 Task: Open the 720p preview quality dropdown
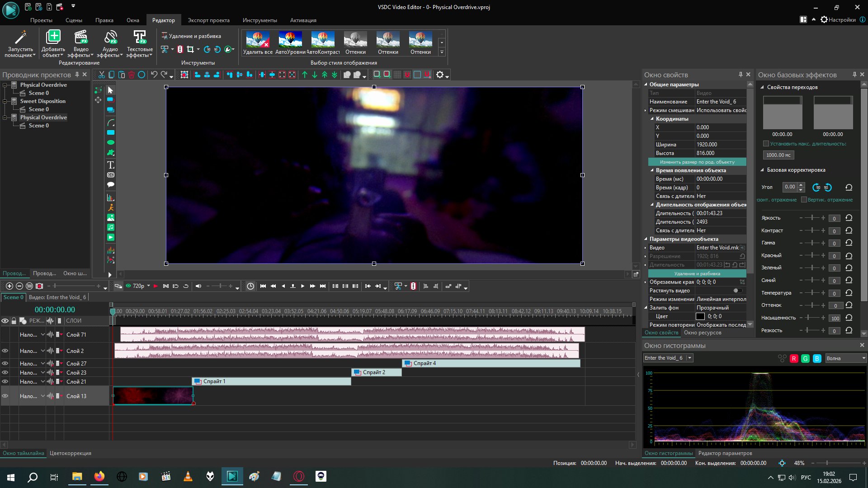coord(148,286)
